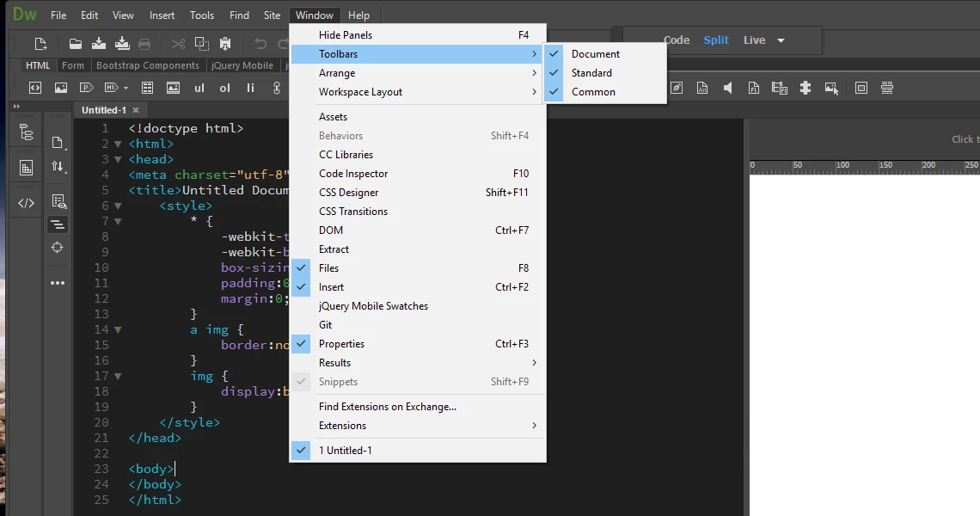Collapse the img rule on line 17
This screenshot has height=516, width=980.
[118, 376]
